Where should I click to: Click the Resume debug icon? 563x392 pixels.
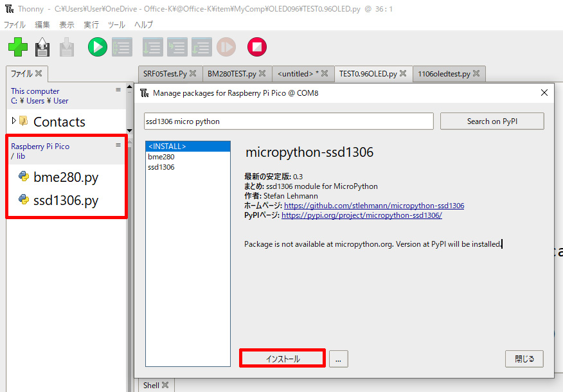point(226,47)
